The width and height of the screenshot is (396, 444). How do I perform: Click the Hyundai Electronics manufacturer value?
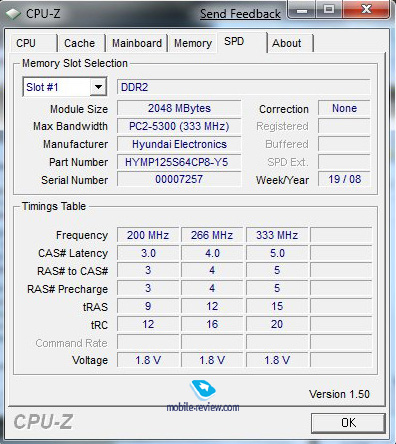click(x=179, y=144)
